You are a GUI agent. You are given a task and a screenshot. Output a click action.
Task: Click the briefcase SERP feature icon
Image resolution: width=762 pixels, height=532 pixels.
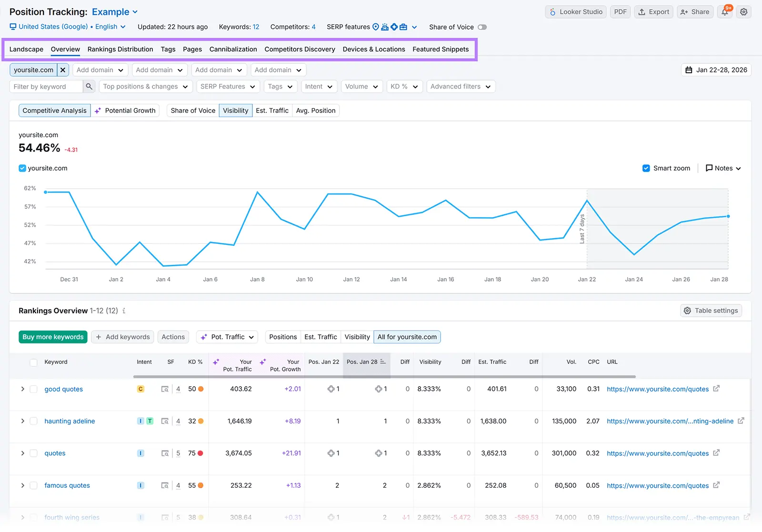(x=403, y=27)
